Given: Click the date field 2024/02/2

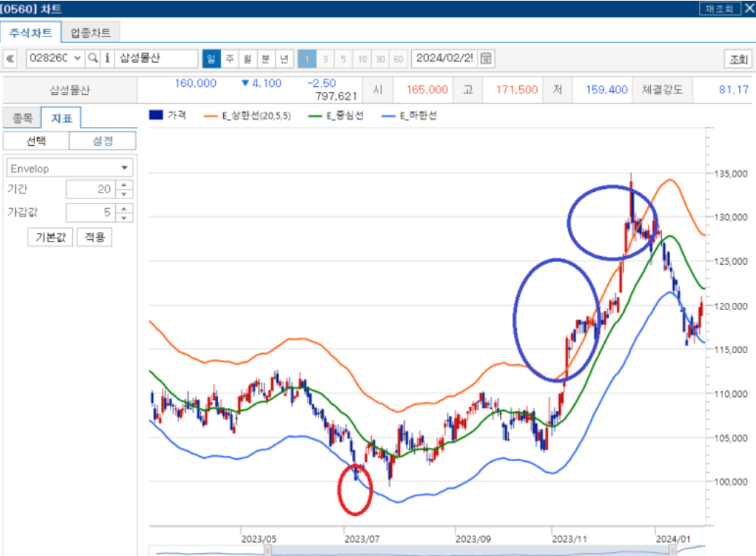Looking at the screenshot, I should (x=445, y=58).
